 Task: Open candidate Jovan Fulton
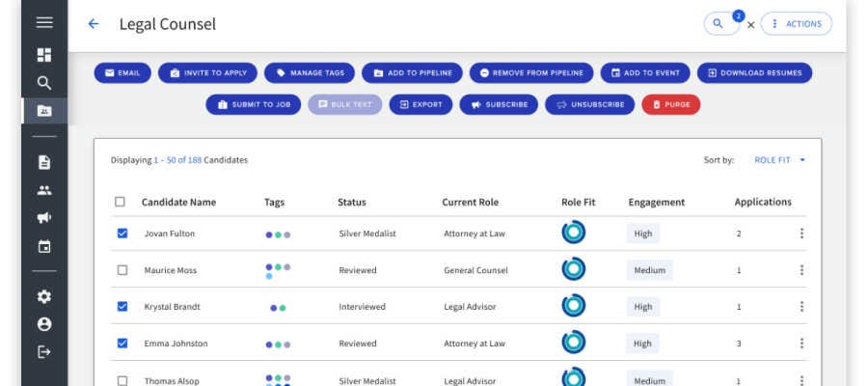pos(170,234)
